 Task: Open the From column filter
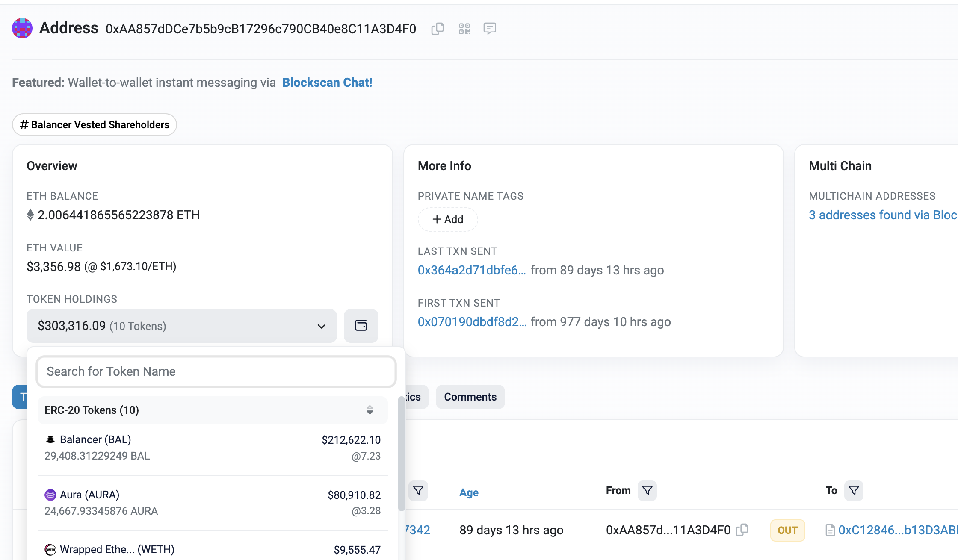click(647, 490)
